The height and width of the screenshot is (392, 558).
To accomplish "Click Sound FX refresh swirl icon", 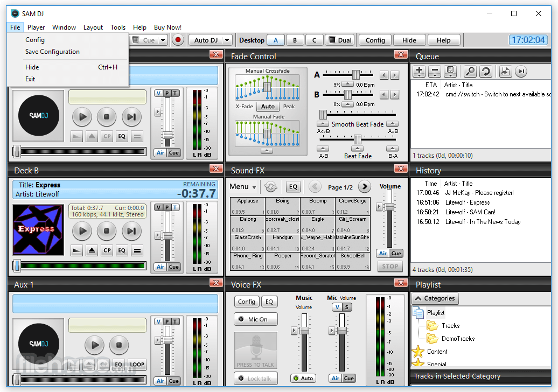I will pos(271,186).
